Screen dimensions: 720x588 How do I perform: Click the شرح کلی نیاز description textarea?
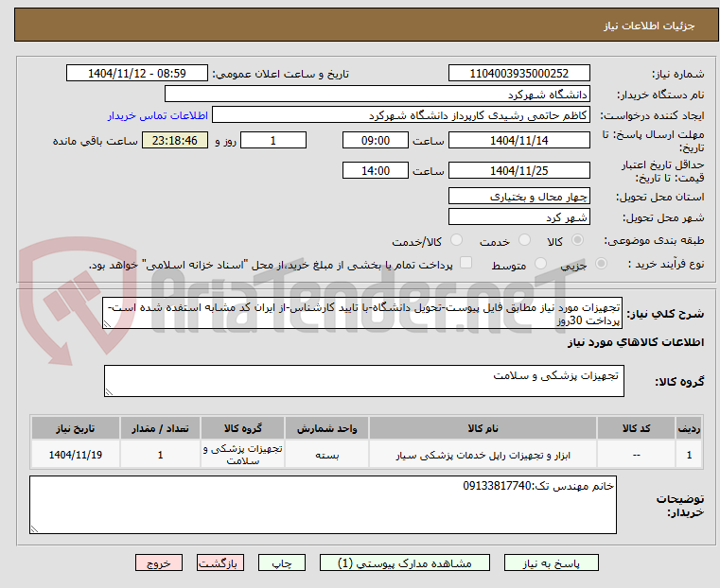[362, 313]
